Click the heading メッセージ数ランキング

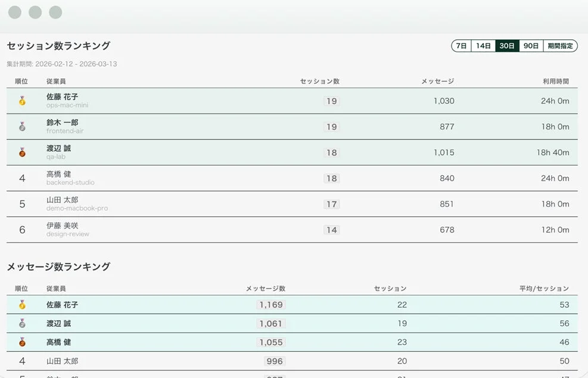(x=58, y=267)
